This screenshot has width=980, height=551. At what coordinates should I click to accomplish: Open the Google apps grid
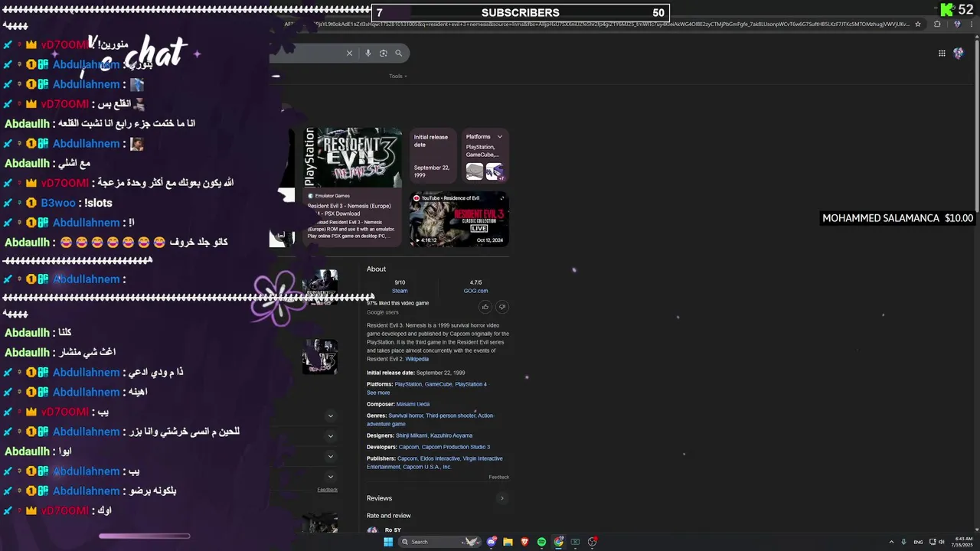click(x=942, y=53)
